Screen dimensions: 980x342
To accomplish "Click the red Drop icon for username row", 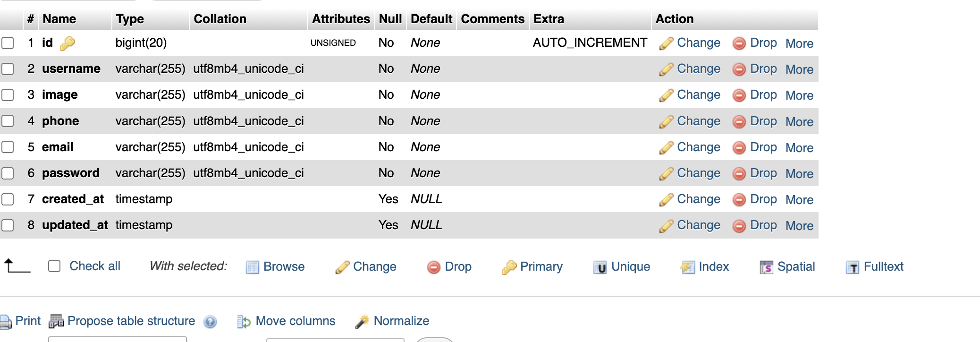I will 739,69.
